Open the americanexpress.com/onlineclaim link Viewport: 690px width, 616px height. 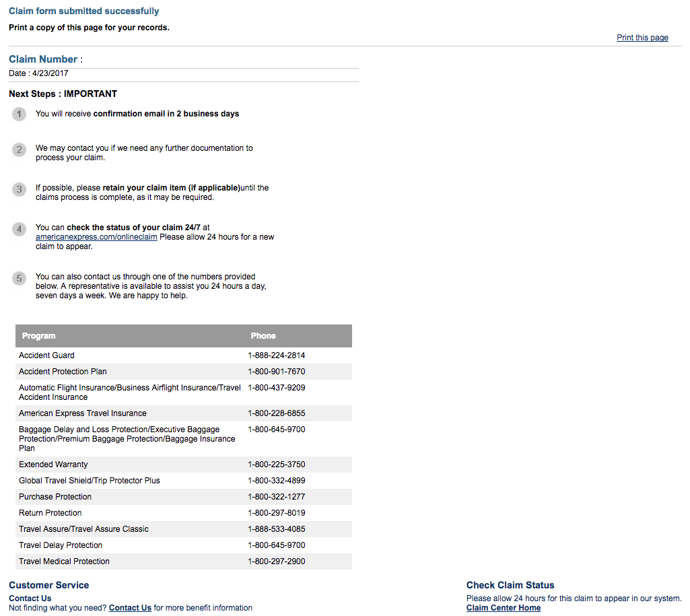[96, 237]
